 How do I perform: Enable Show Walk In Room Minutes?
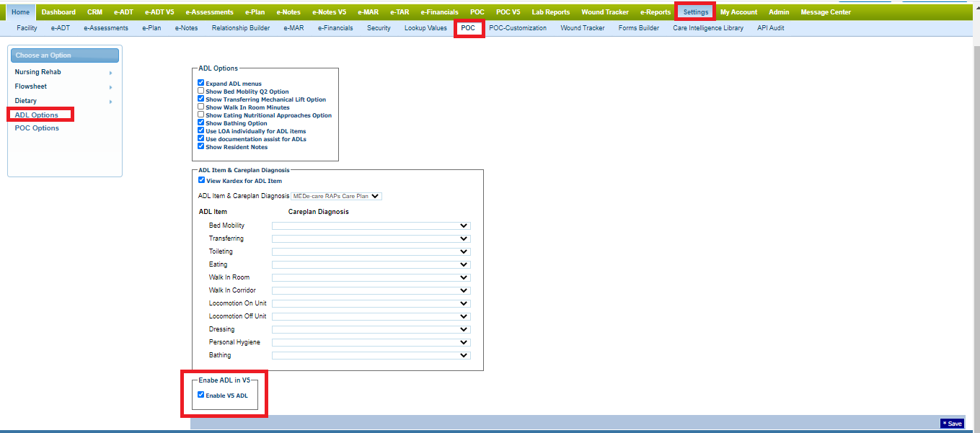point(201,107)
